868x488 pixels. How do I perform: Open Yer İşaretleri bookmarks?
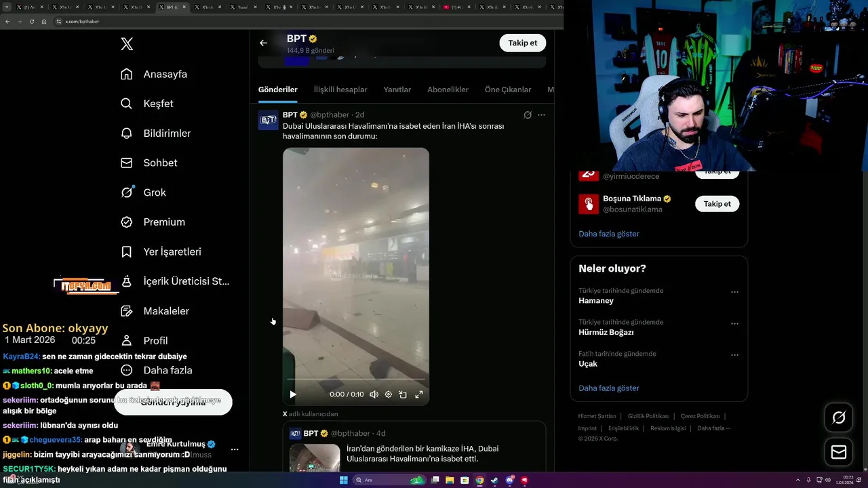[161, 251]
